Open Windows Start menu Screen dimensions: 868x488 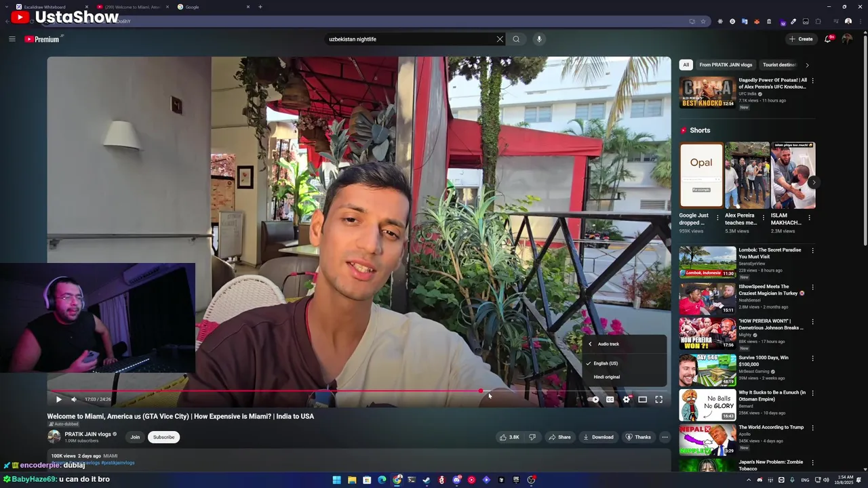[x=336, y=480]
